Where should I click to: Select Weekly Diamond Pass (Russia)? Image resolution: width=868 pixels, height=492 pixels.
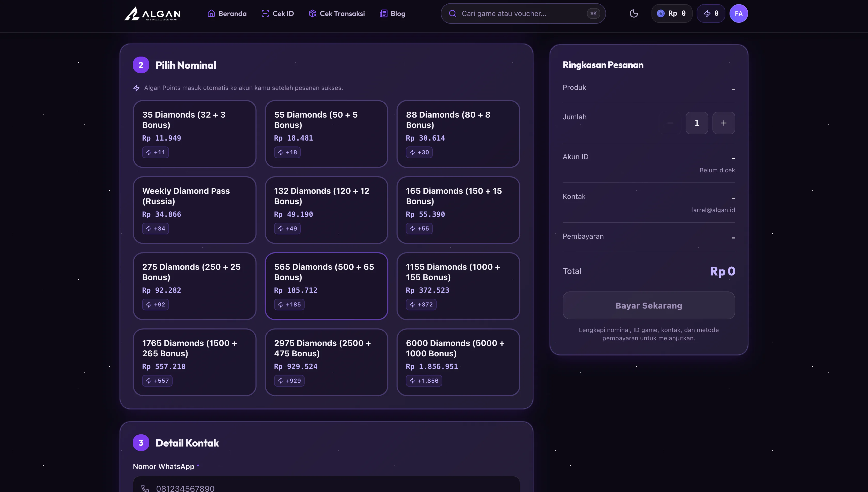[195, 210]
